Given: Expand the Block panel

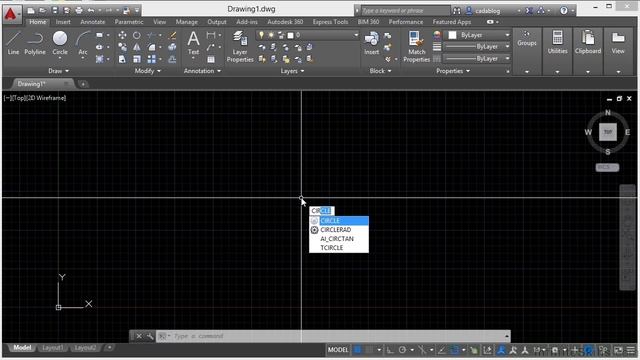Looking at the screenshot, I should [380, 71].
